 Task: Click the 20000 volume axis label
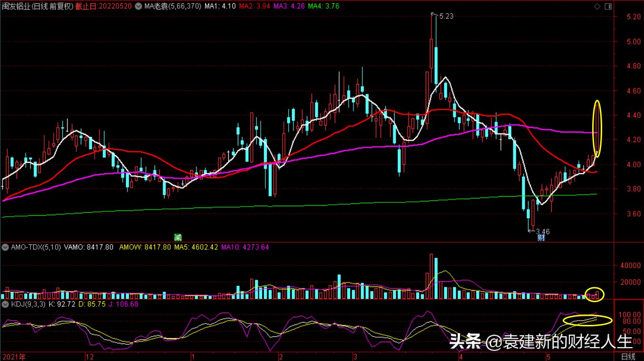point(630,282)
